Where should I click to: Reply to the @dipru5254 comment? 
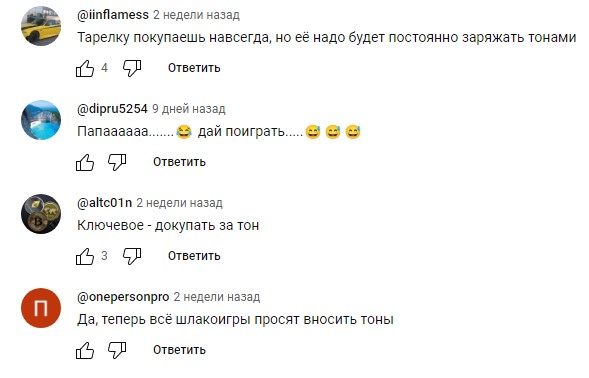point(179,162)
